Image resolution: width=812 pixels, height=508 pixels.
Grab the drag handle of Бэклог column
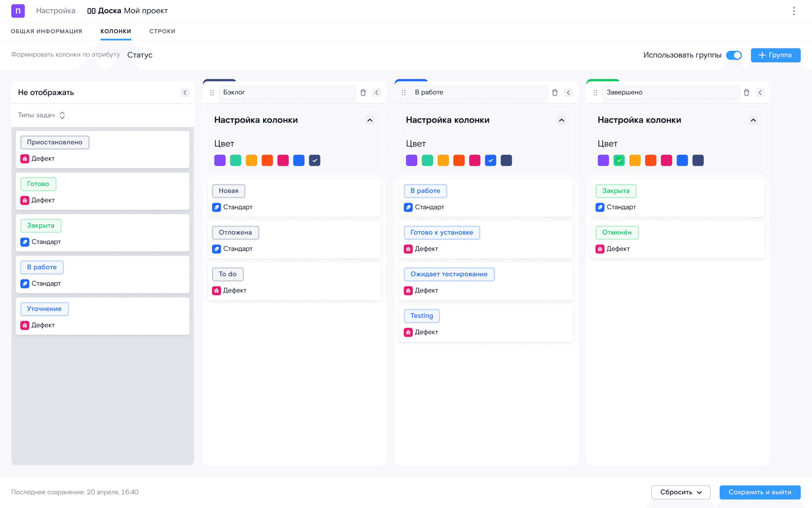coord(212,92)
